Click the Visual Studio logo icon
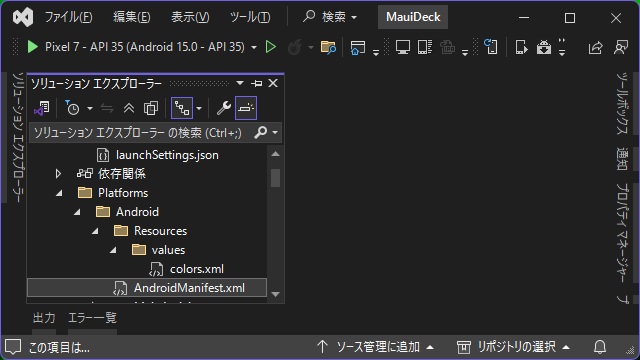Image resolution: width=640 pixels, height=360 pixels. 23,17
